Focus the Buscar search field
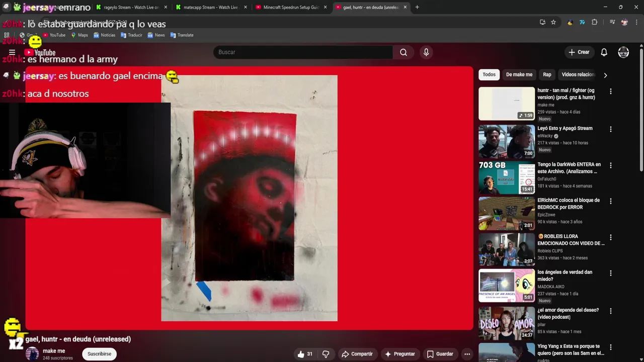 [303, 52]
